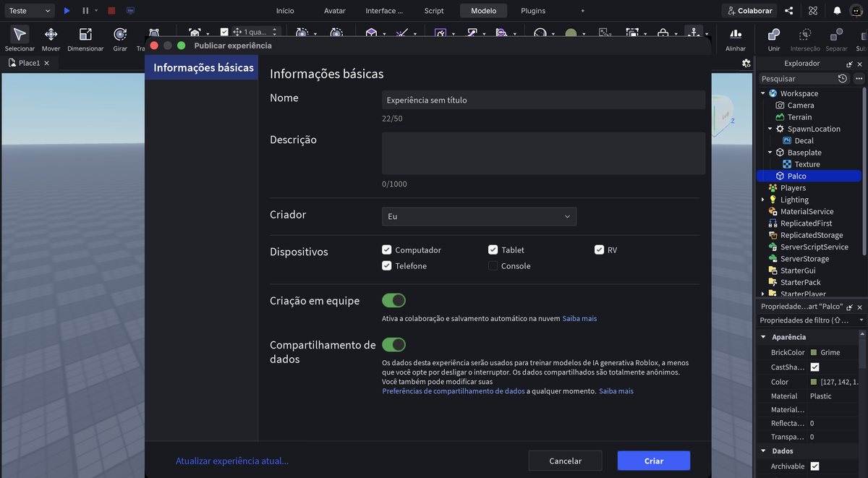Image resolution: width=868 pixels, height=478 pixels.
Task: Select the Texture item under Baseplate
Action: 807,164
